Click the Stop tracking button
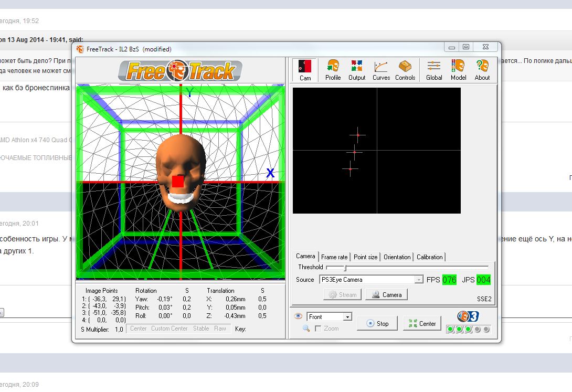Image resolution: width=572 pixels, height=392 pixels. pos(377,323)
